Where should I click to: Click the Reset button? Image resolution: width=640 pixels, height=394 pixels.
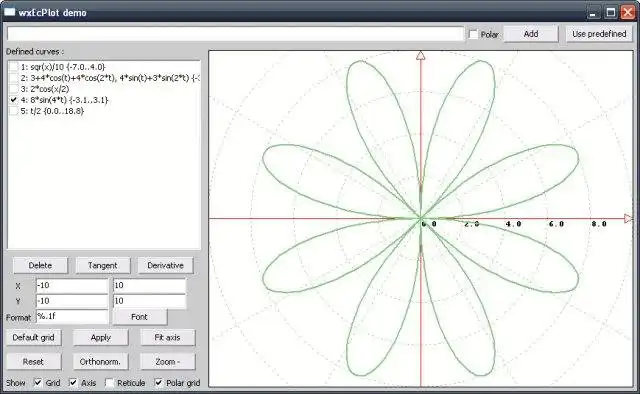point(33,362)
